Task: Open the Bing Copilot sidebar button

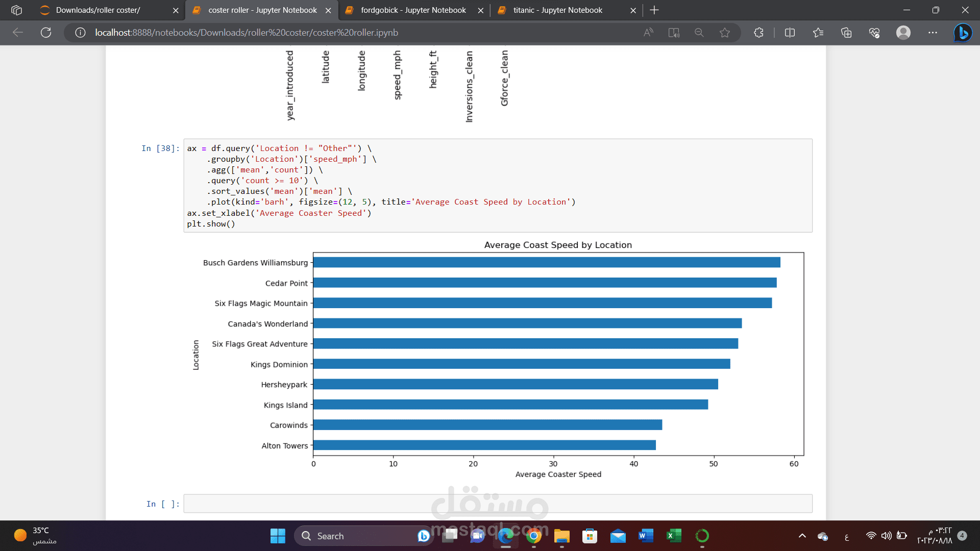Action: [x=963, y=33]
